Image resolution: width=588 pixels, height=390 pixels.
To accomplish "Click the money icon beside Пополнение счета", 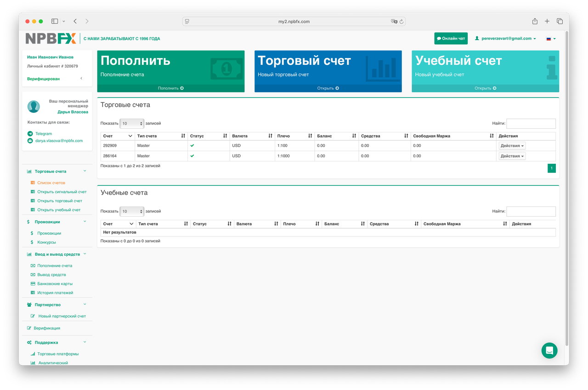I will click(x=33, y=265).
